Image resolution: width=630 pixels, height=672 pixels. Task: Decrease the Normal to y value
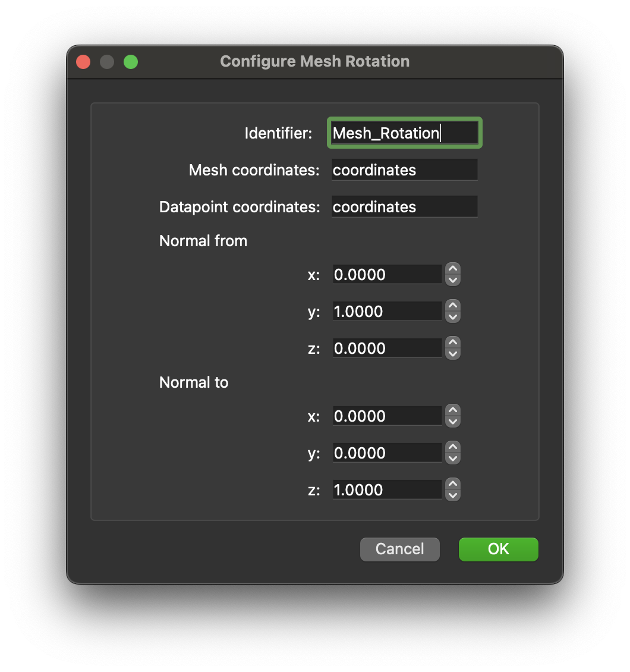coord(453,459)
